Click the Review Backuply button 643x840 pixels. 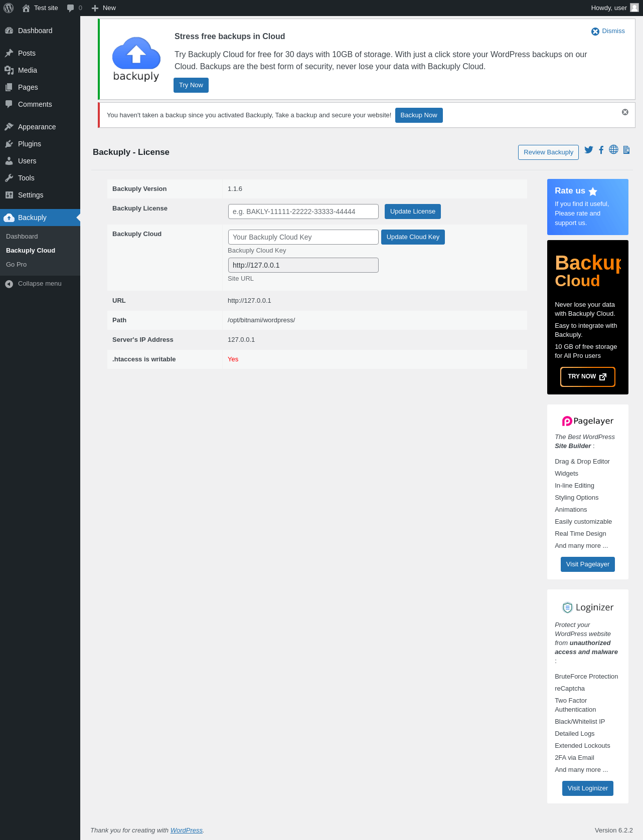pos(548,152)
